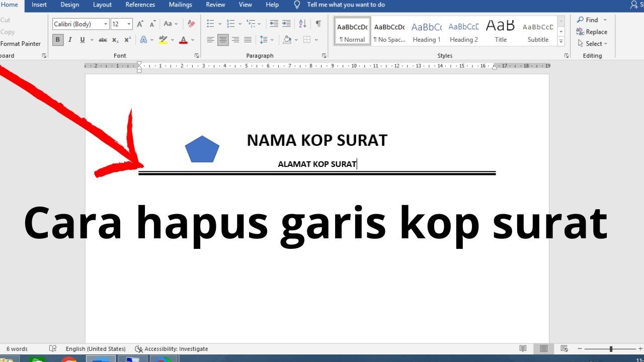Toggle Underline formatting button
This screenshot has width=644, height=362.
coord(83,40)
